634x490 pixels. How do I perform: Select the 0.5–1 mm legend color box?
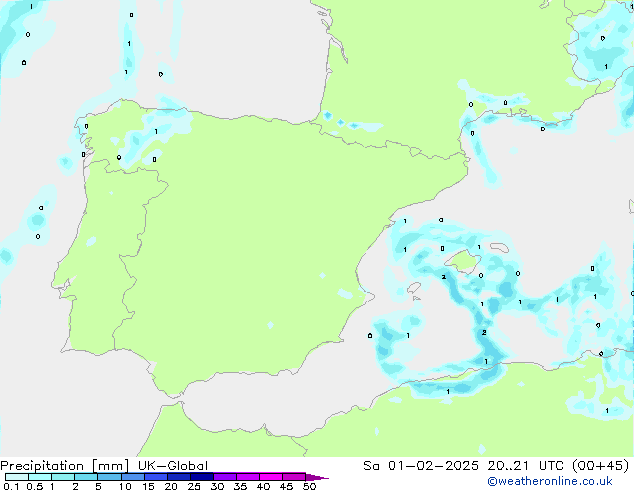pos(40,477)
